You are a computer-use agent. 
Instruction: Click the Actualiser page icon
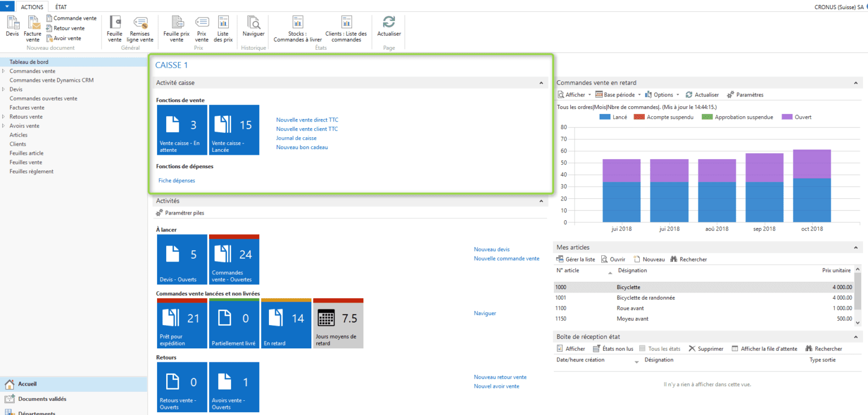pos(388,28)
